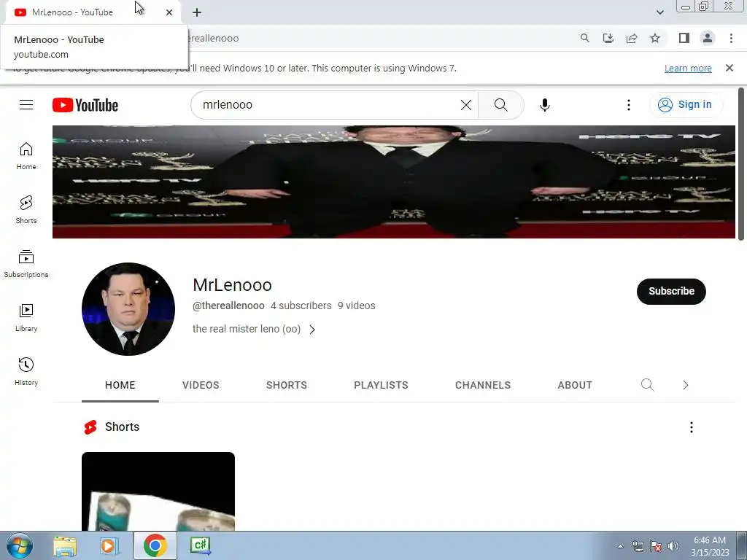The width and height of the screenshot is (747, 560).
Task: Click the network tray icon
Action: click(638, 546)
